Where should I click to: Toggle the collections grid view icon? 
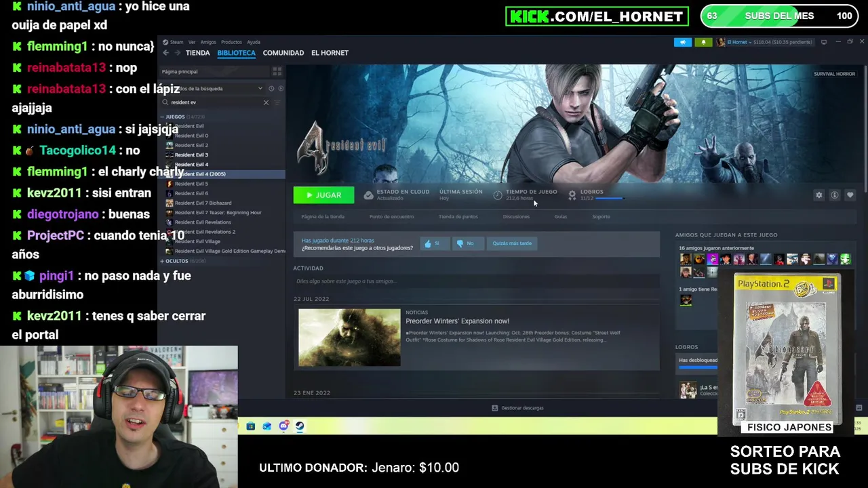(x=277, y=71)
